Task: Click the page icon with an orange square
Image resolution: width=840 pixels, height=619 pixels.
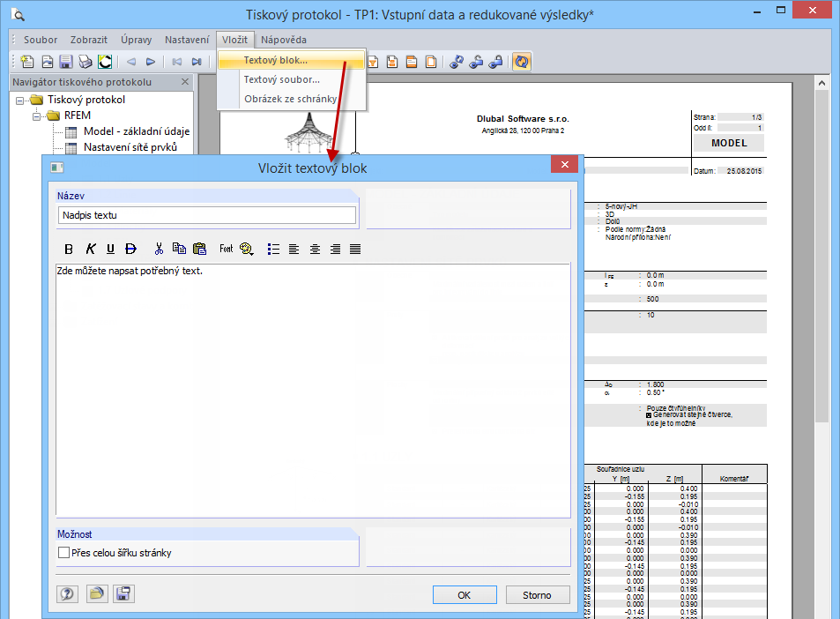Action: [x=392, y=62]
